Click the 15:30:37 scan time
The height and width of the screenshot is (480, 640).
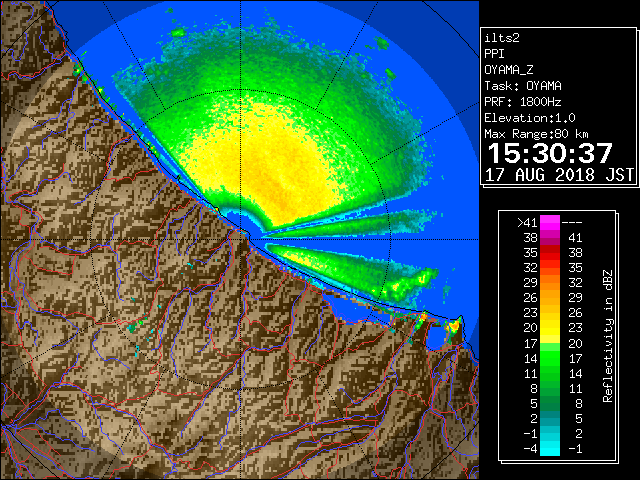click(550, 153)
